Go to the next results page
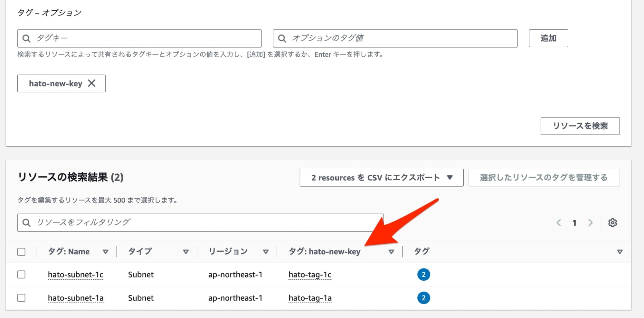Image resolution: width=644 pixels, height=318 pixels. (590, 223)
